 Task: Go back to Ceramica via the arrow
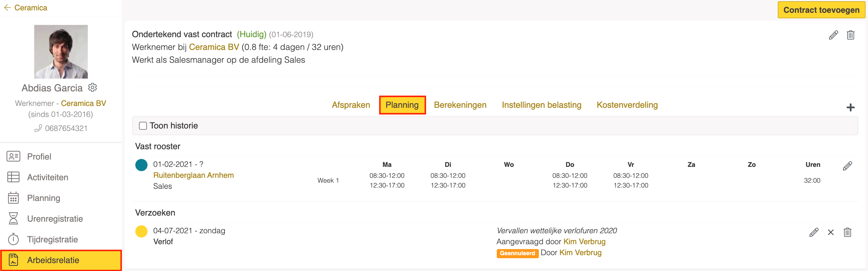tap(7, 7)
